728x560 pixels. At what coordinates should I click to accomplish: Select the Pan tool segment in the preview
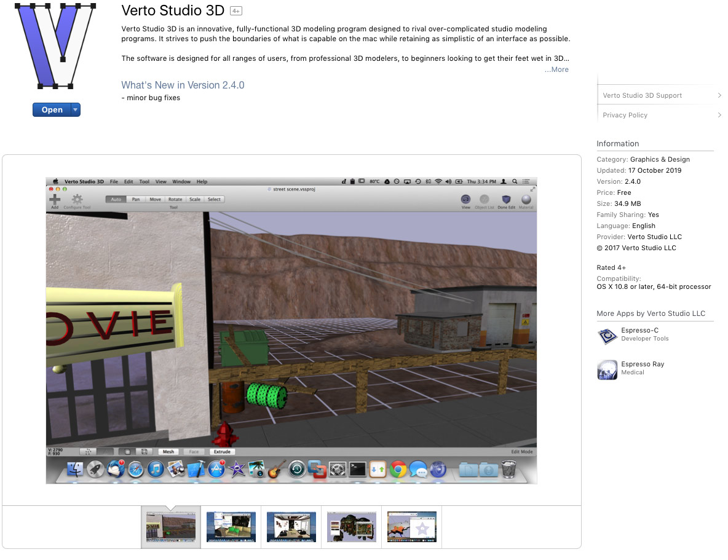(135, 199)
